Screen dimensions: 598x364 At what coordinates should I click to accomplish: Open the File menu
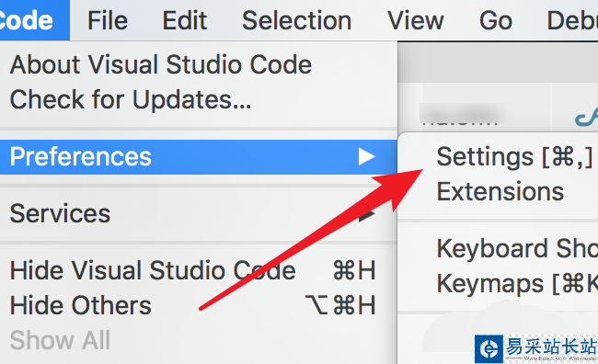pos(108,20)
